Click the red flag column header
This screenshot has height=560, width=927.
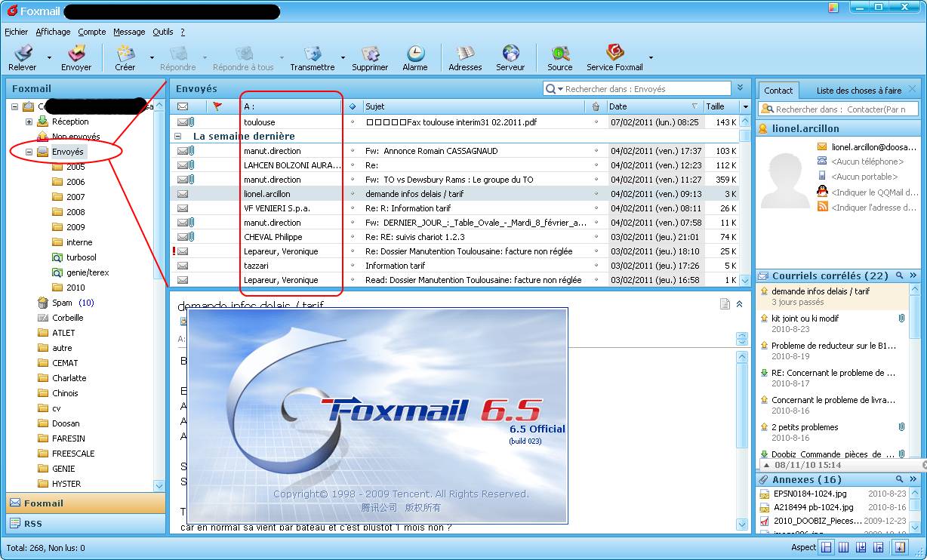217,106
